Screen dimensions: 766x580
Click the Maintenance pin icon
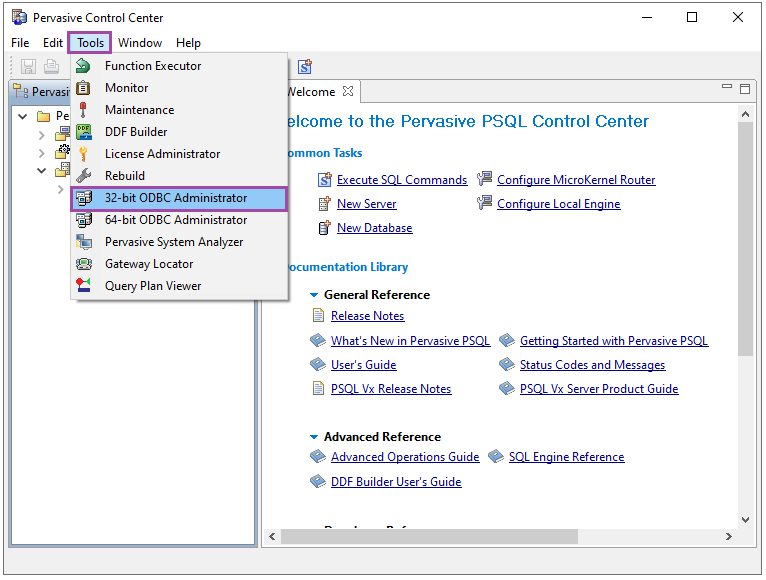click(x=83, y=110)
